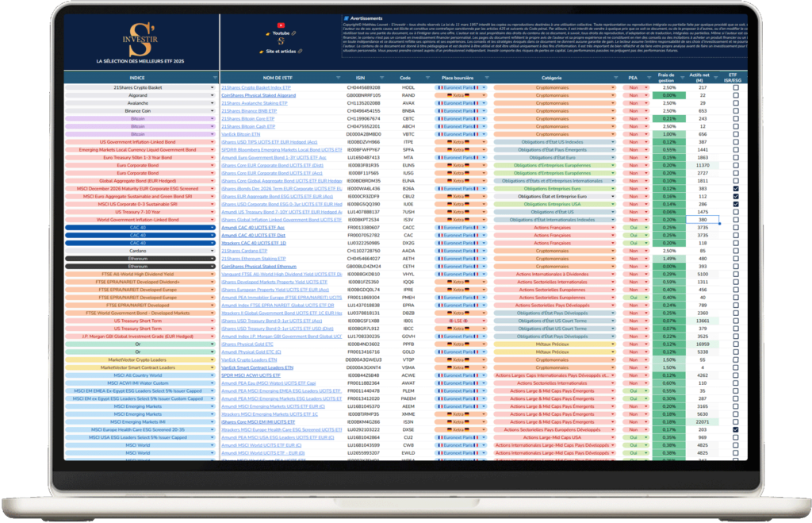This screenshot has height=523, width=812.
Task: Open the Frais de gestion column filter icon
Action: click(682, 78)
